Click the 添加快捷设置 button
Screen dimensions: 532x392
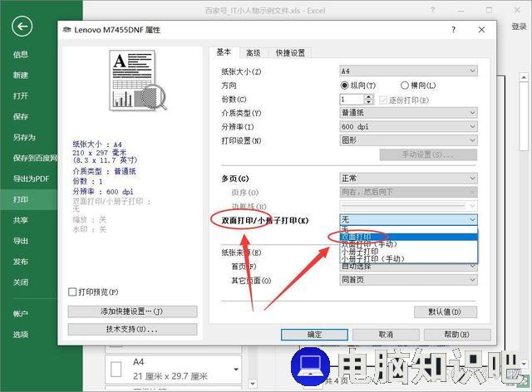point(132,311)
